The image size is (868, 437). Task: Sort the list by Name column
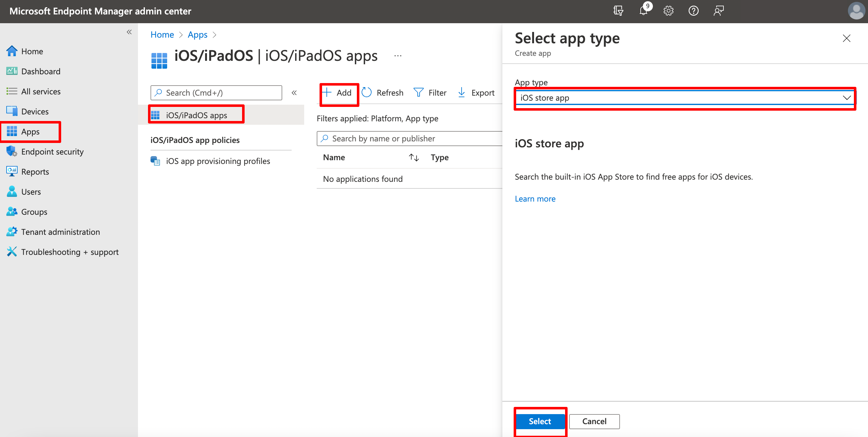(334, 157)
